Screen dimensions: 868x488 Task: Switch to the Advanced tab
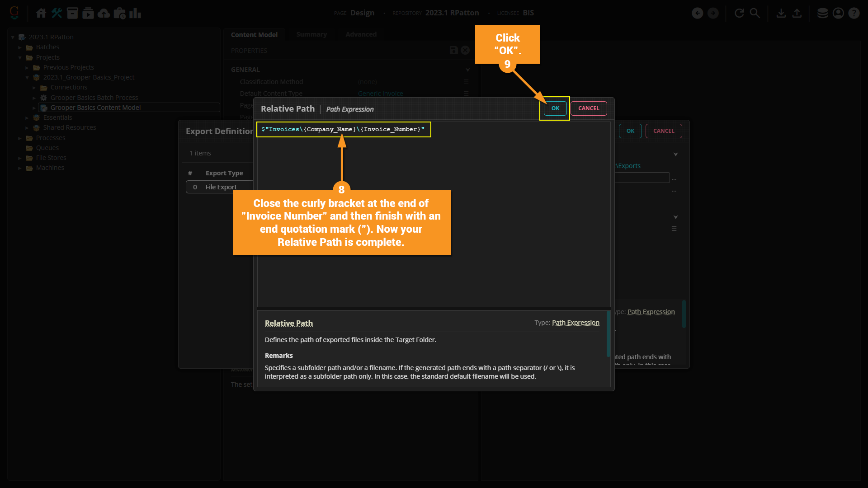pos(361,34)
